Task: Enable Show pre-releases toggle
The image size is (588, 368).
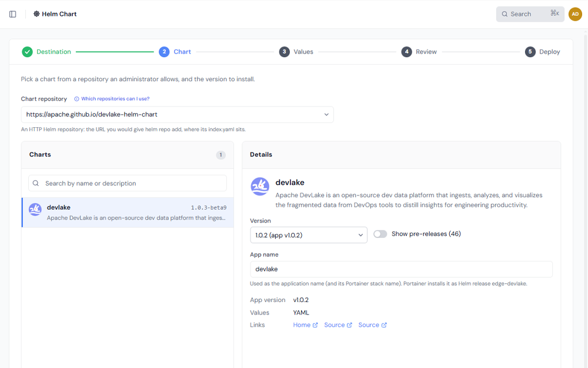Action: (380, 234)
